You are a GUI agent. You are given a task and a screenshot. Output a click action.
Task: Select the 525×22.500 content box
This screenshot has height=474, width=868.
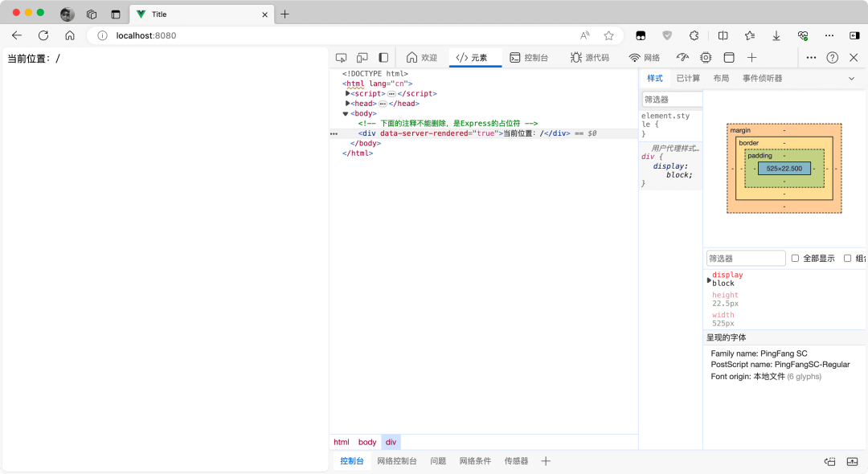(784, 168)
